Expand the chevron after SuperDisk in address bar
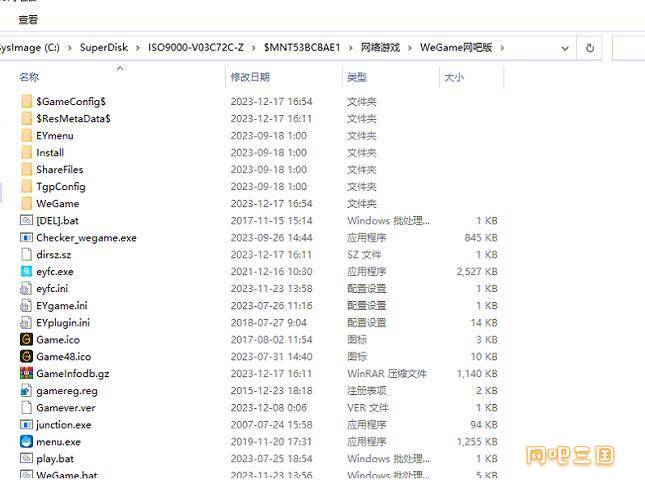This screenshot has height=480, width=645. tap(138, 48)
